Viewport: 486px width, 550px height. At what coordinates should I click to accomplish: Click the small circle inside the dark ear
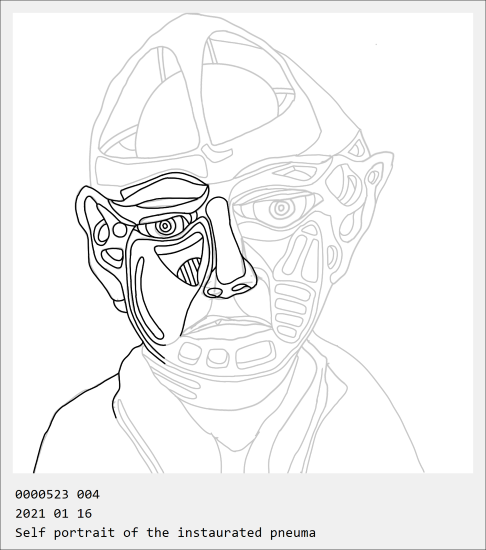(120, 230)
